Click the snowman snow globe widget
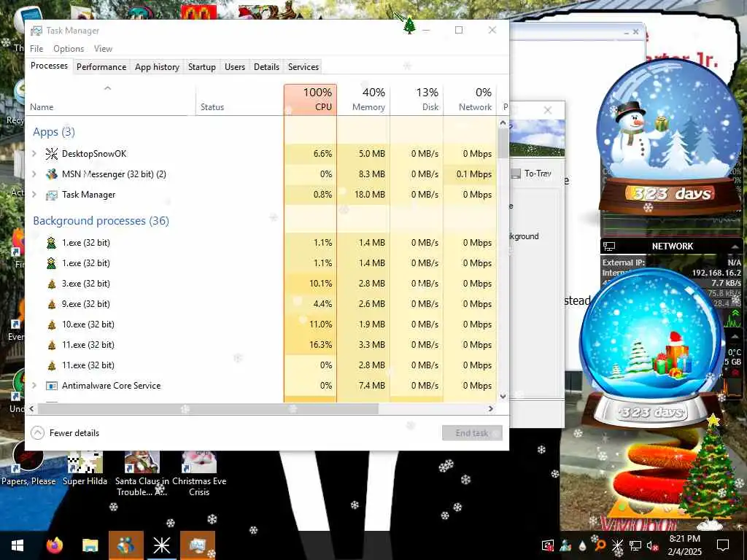Viewport: 747px width, 560px height. click(670, 138)
